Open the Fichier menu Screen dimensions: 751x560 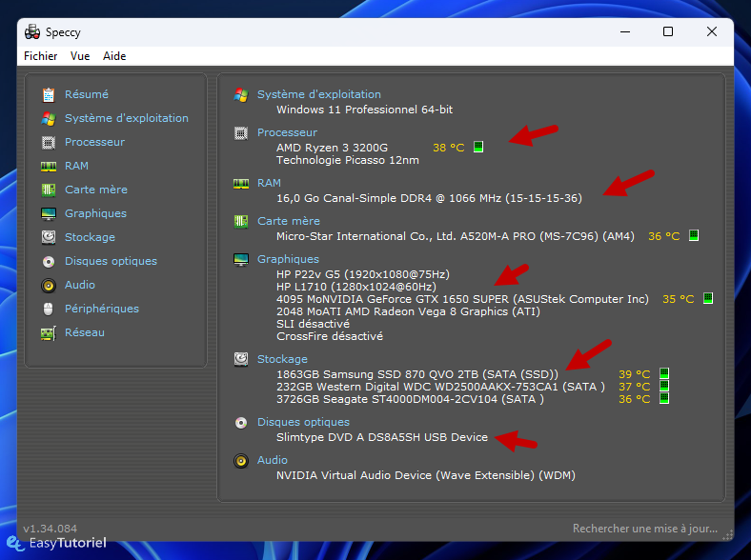click(x=41, y=56)
